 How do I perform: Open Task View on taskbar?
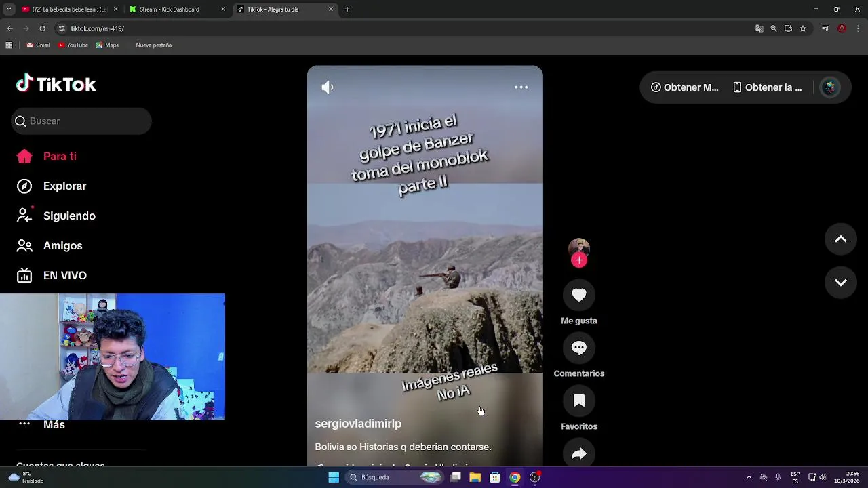tap(456, 477)
